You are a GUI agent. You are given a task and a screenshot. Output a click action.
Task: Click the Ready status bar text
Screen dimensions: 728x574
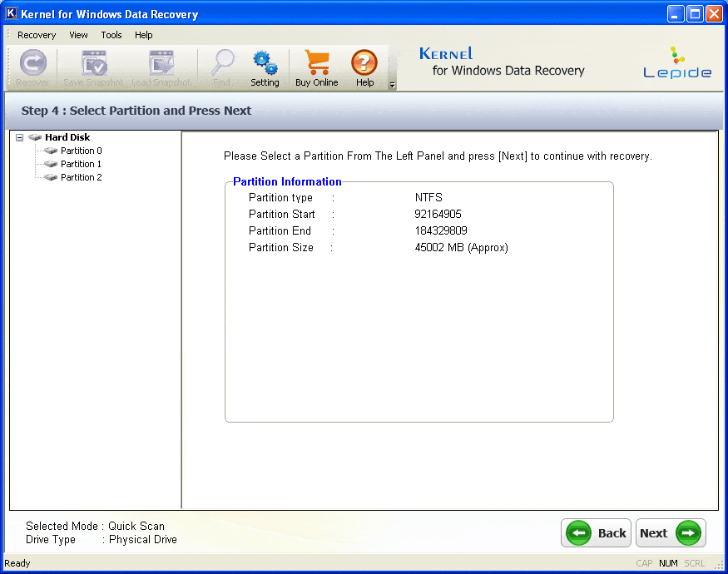[17, 563]
